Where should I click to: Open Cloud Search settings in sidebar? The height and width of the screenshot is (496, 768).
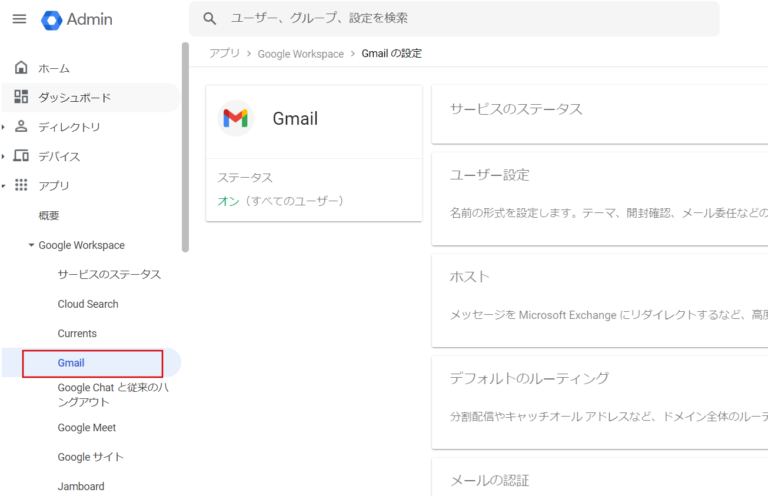point(88,304)
